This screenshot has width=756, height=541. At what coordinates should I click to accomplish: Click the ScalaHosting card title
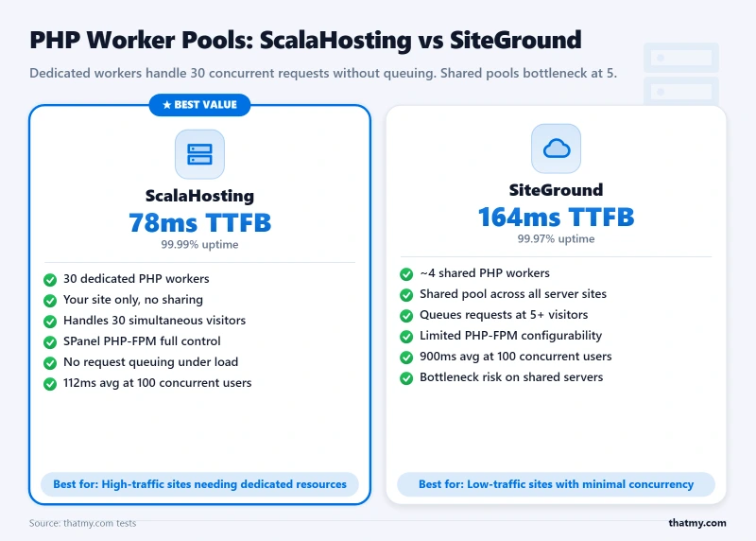(199, 196)
